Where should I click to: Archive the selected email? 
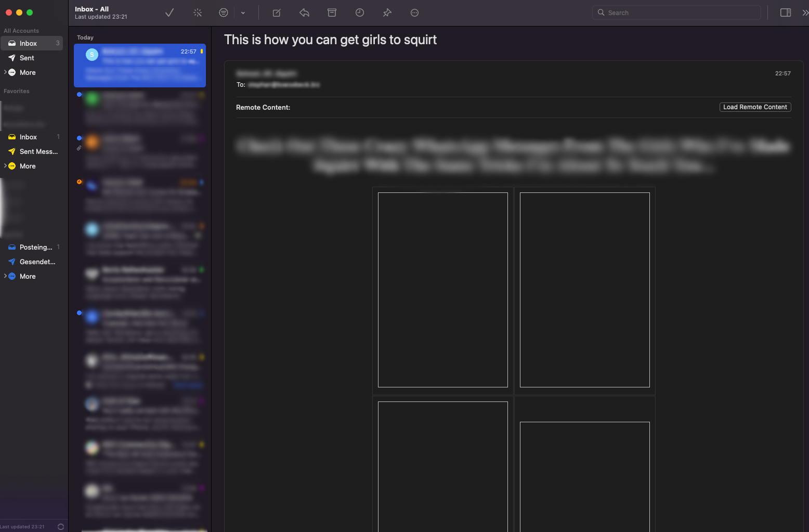pos(332,13)
